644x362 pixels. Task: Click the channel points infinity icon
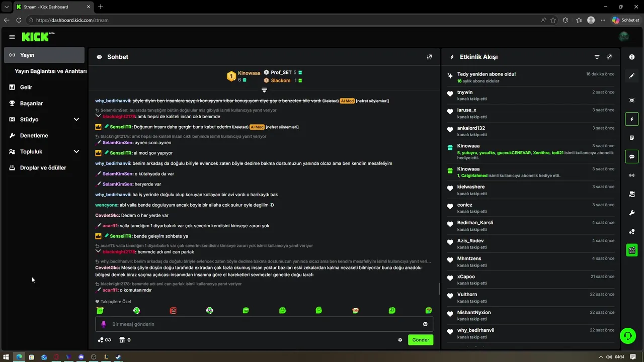(x=105, y=340)
